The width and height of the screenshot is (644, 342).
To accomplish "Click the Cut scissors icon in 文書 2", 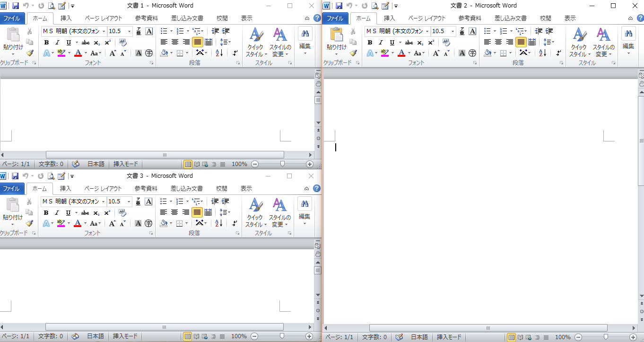I will coord(353,31).
